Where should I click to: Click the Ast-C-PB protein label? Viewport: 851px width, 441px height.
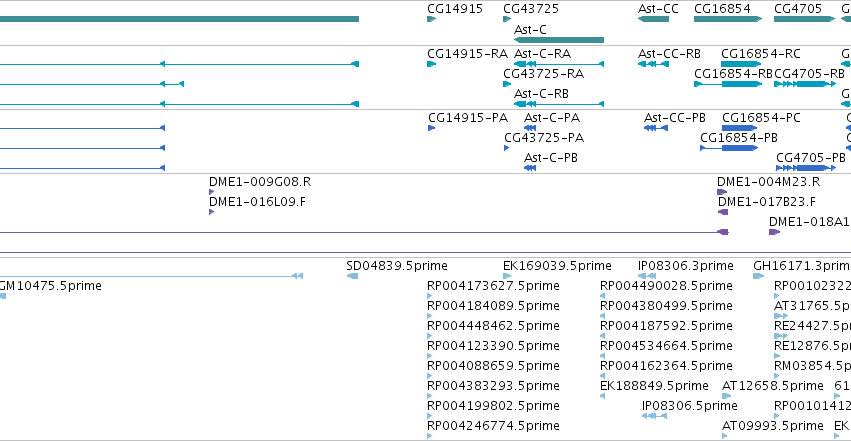tap(550, 158)
